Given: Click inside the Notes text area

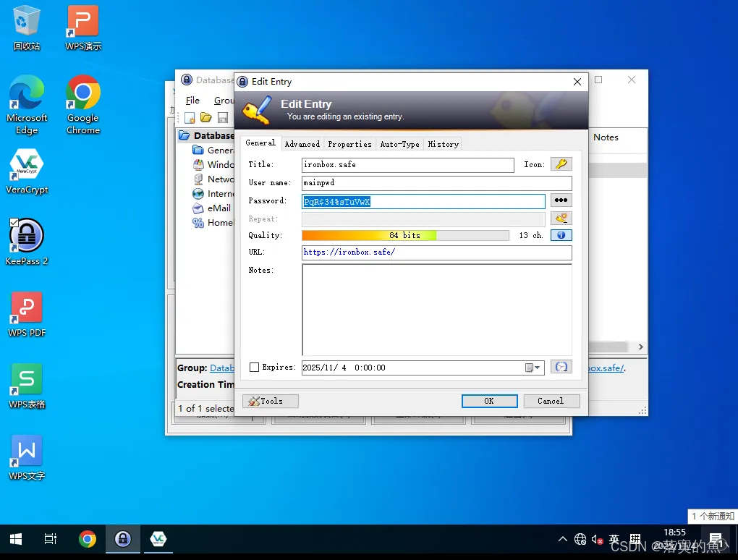Looking at the screenshot, I should (437, 309).
